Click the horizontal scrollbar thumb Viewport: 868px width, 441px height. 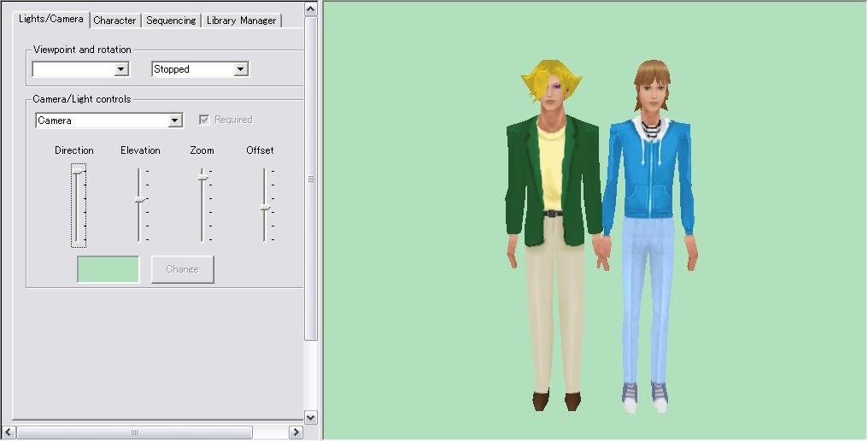point(134,432)
